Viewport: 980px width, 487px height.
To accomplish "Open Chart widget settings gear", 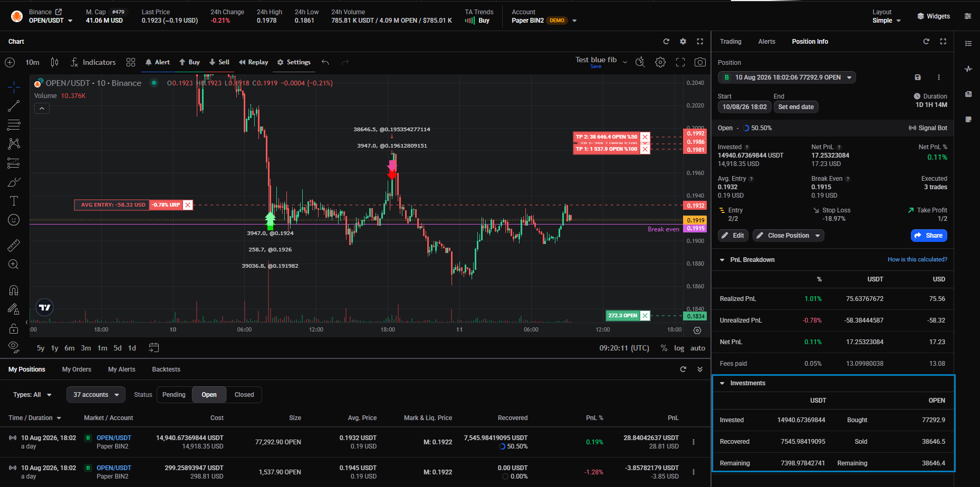I will pos(683,42).
